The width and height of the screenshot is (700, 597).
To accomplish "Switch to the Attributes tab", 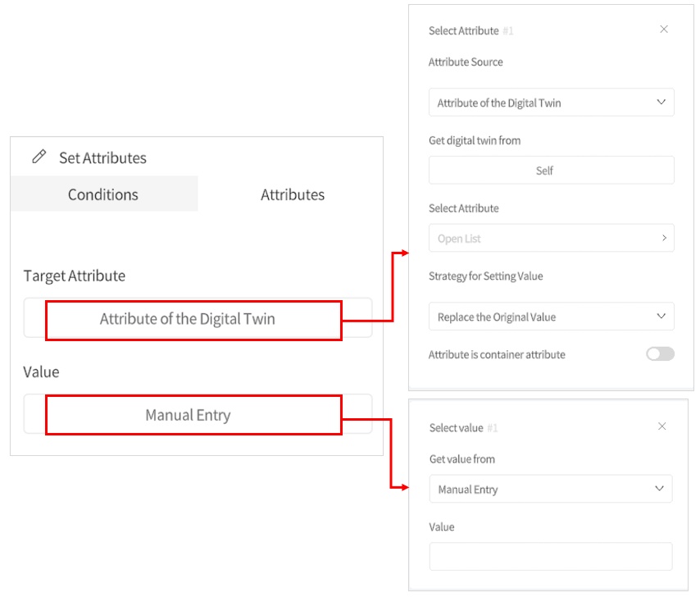I will 293,194.
